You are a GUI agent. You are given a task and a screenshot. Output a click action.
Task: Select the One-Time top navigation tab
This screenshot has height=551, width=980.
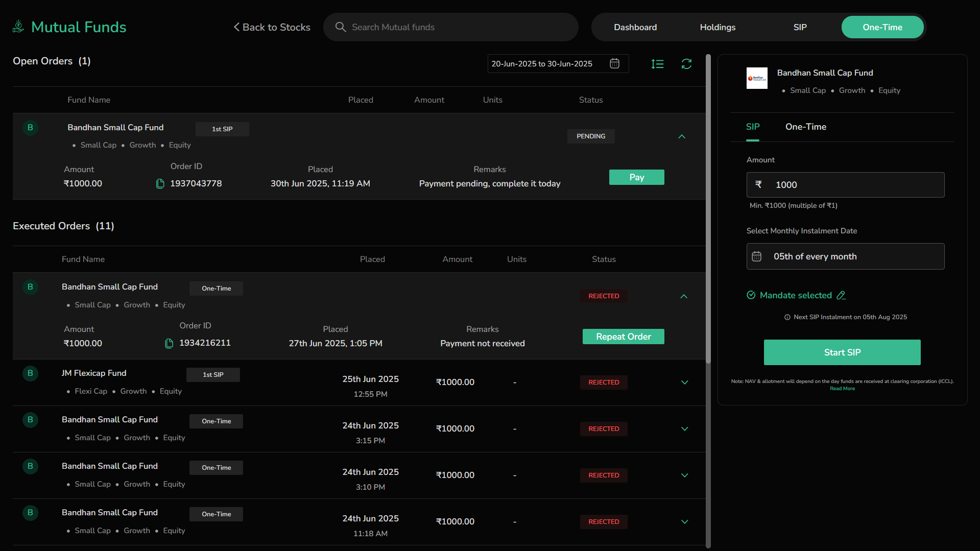click(882, 27)
